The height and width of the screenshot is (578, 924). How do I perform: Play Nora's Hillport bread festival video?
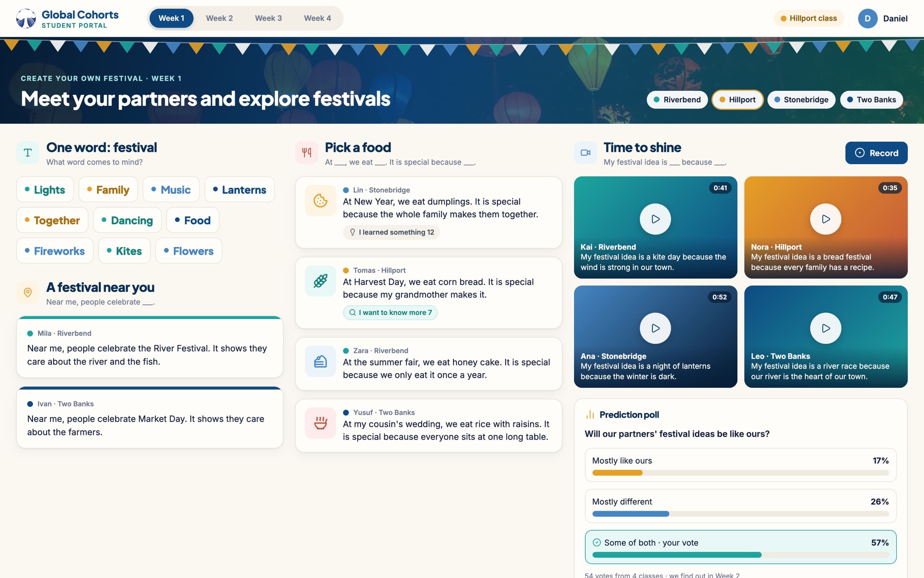[x=825, y=219]
